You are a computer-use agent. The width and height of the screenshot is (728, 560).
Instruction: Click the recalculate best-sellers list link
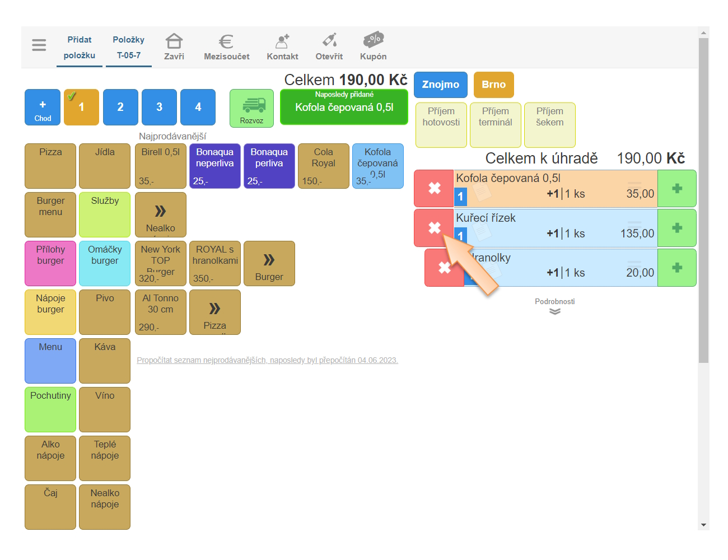(267, 360)
